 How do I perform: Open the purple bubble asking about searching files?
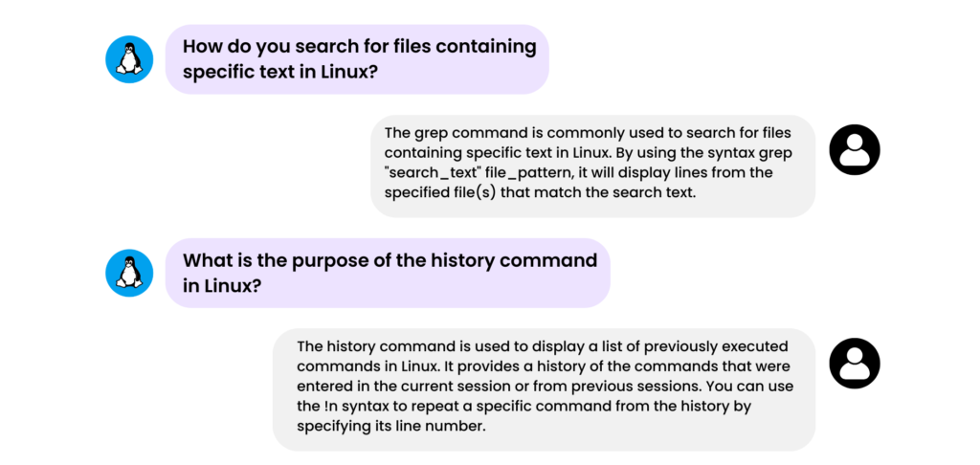(357, 59)
